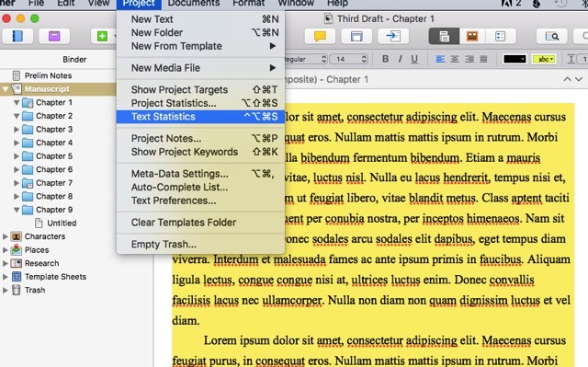This screenshot has height=367, width=588.
Task: Click the Characters folder icon
Action: [x=16, y=236]
